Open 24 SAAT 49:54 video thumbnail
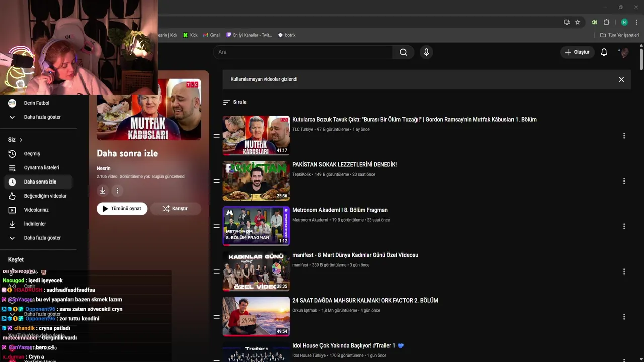644x362 pixels. (256, 317)
